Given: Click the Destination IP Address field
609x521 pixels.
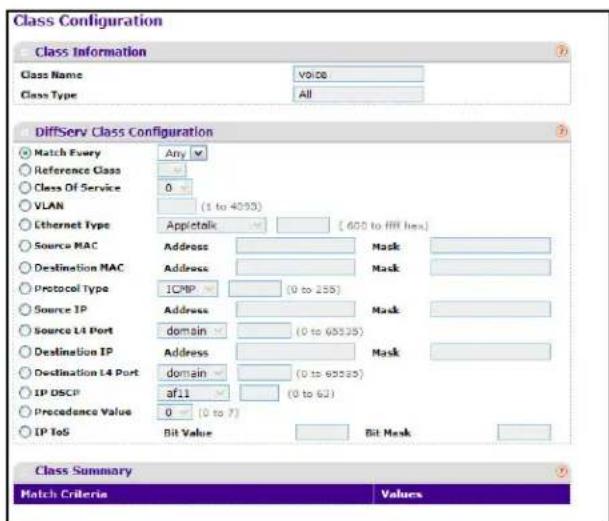Looking at the screenshot, I should click(295, 352).
